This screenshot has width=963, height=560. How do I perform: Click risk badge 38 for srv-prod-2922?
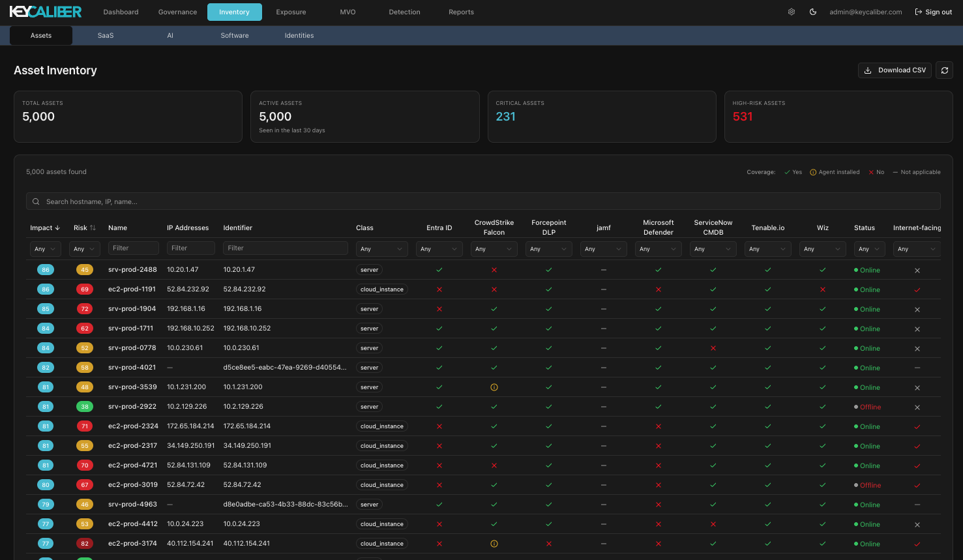pos(85,407)
